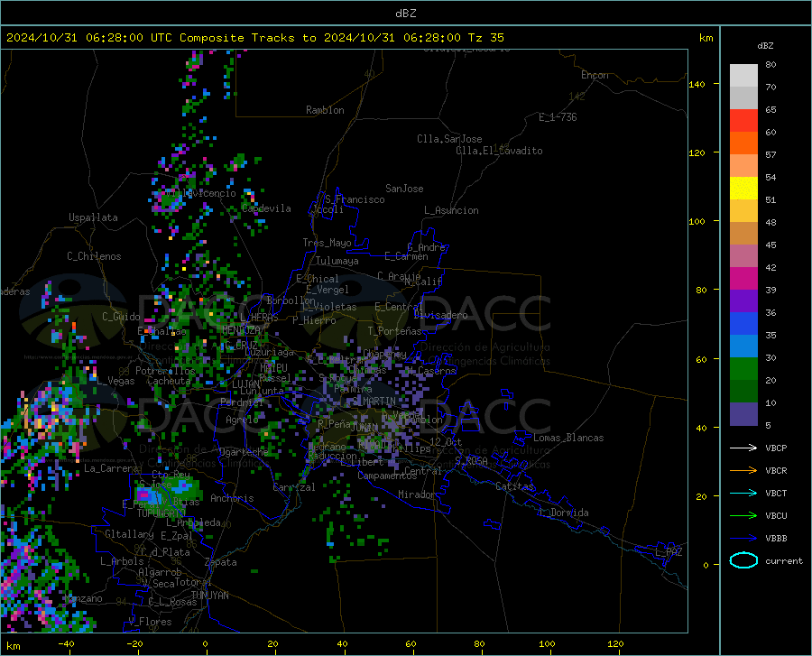Click the white VBCP arrow in legend

tap(743, 448)
